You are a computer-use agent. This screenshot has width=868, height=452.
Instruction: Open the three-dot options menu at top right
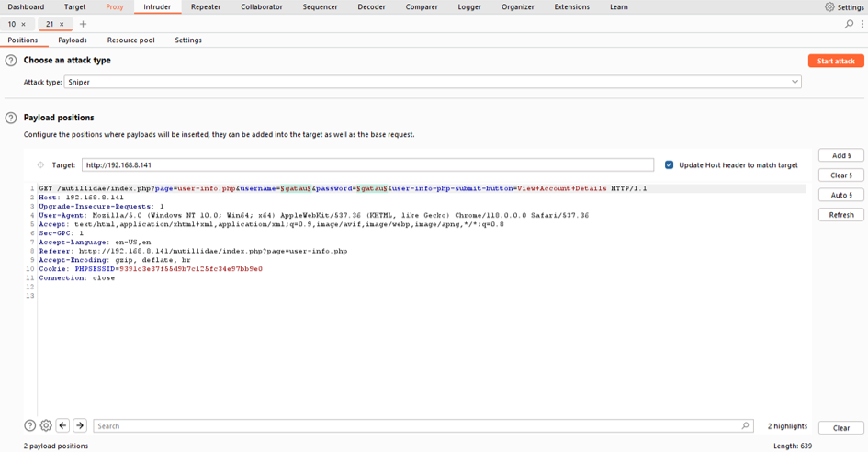862,24
